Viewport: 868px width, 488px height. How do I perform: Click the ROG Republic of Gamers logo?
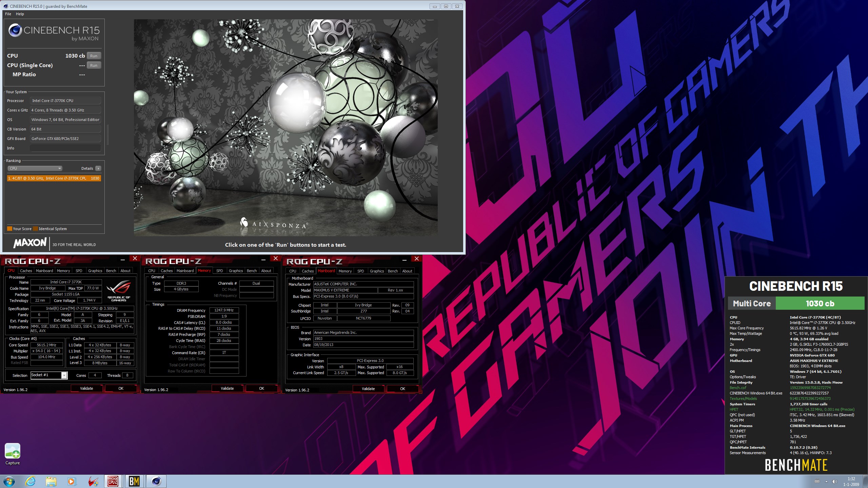click(119, 291)
